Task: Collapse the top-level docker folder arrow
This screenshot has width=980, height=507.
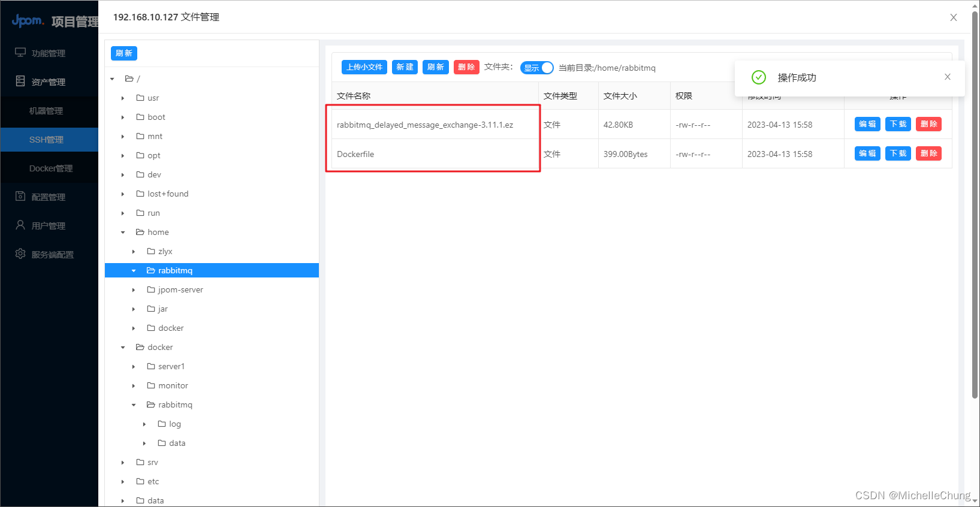Action: coord(123,347)
